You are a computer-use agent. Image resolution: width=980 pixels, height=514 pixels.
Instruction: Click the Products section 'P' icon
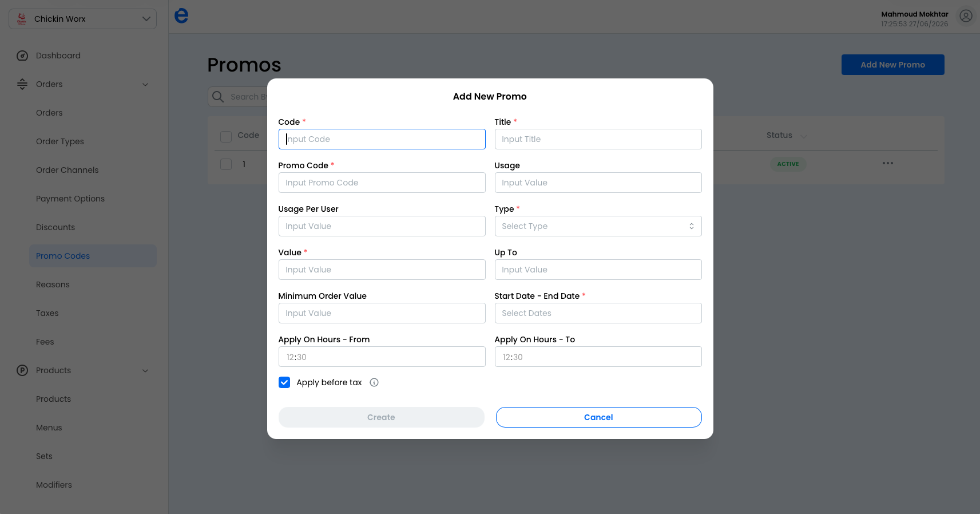(22, 370)
